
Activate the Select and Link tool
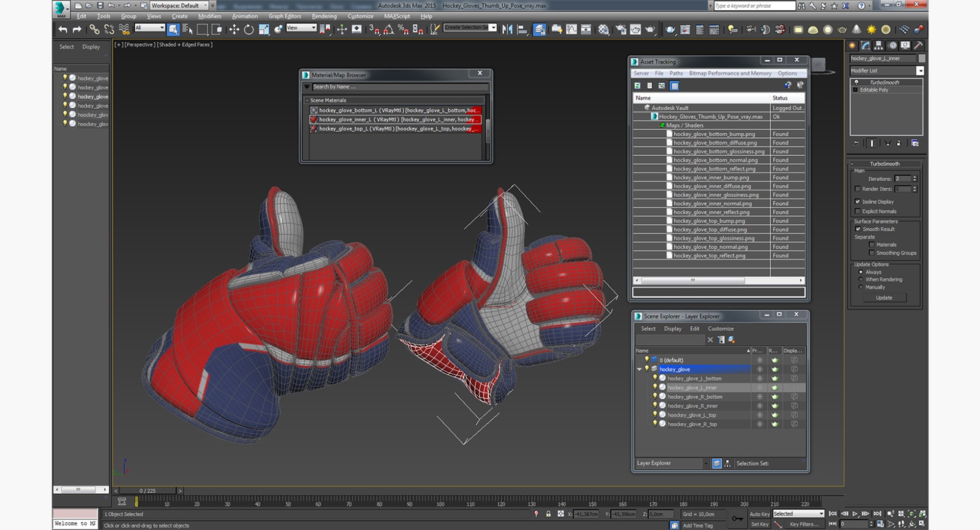pyautogui.click(x=94, y=30)
